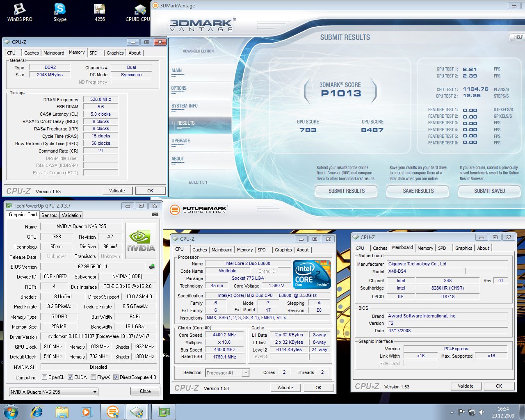
Task: Click the volume speaker tray icon
Action: pyautogui.click(x=482, y=412)
